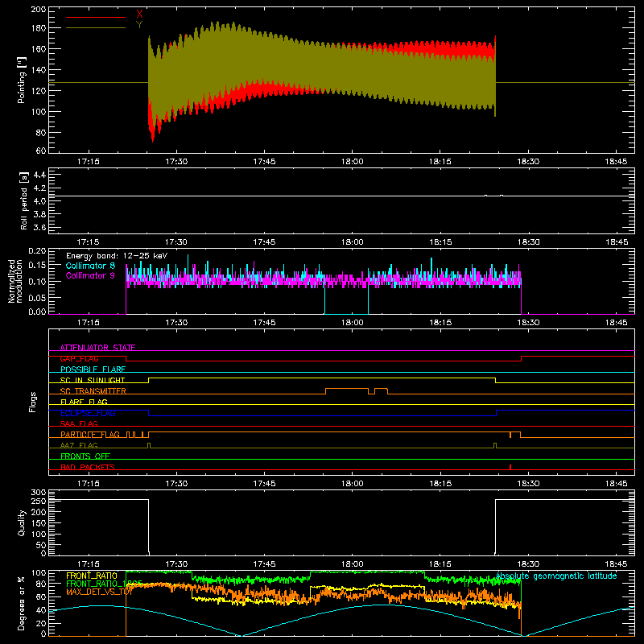Click the 18:30 time label under Pointing plot
This screenshot has height=644, width=644.
click(x=528, y=162)
